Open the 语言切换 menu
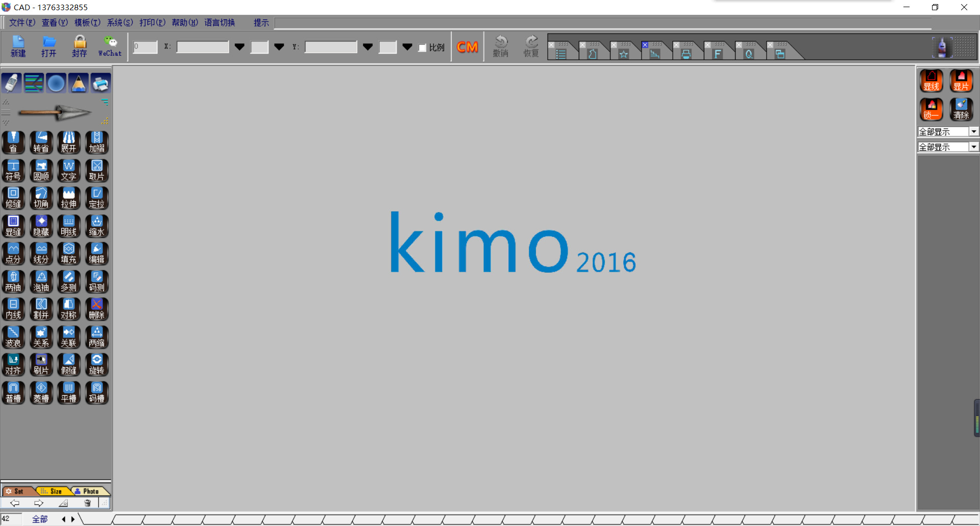The width and height of the screenshot is (980, 526). click(x=220, y=22)
